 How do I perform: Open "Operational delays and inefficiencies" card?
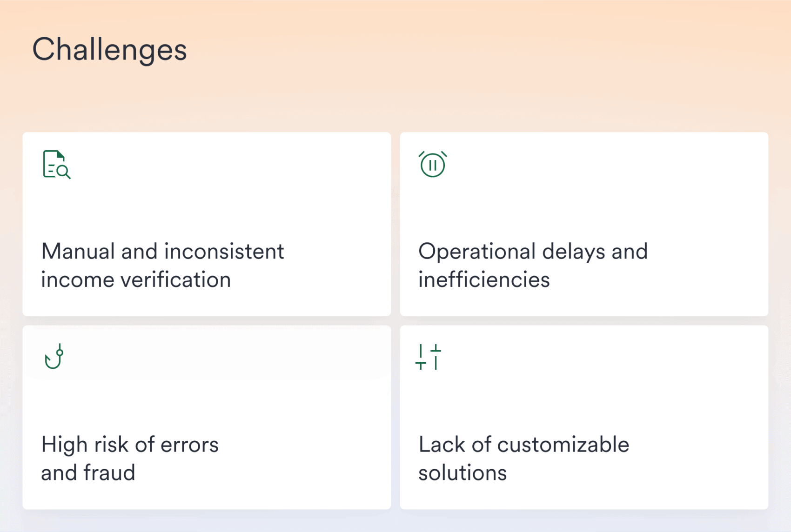coord(583,224)
